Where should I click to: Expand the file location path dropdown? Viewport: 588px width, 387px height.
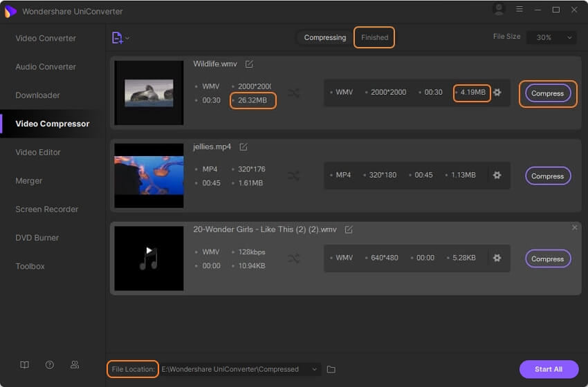click(315, 370)
